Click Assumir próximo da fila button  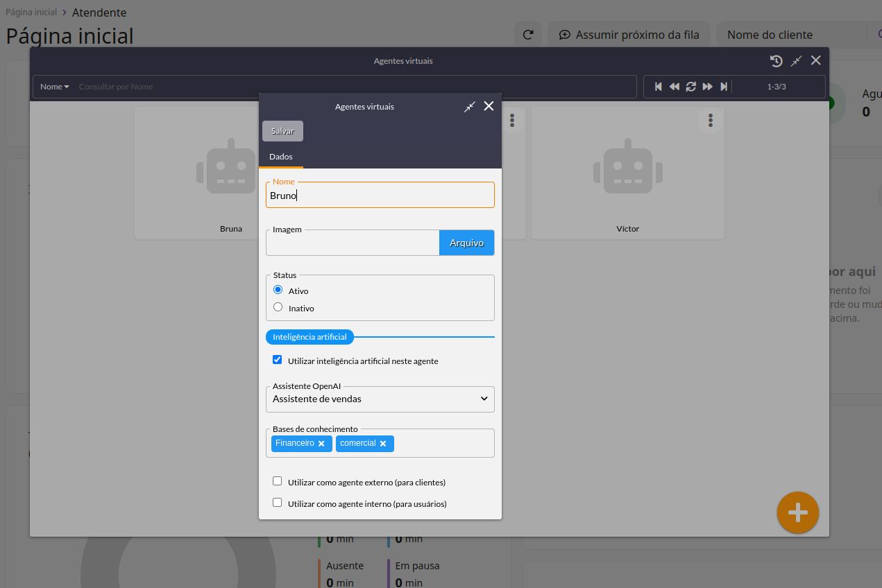tap(629, 35)
